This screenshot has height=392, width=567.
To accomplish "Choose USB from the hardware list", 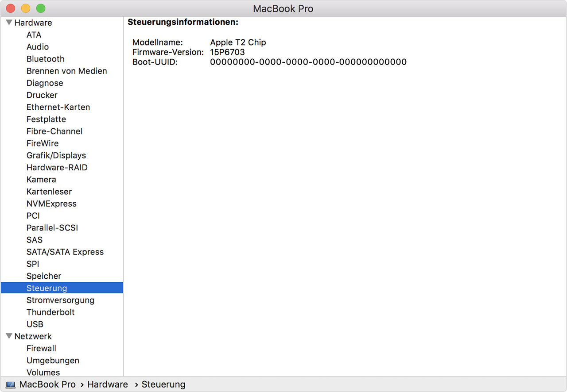I will (35, 324).
